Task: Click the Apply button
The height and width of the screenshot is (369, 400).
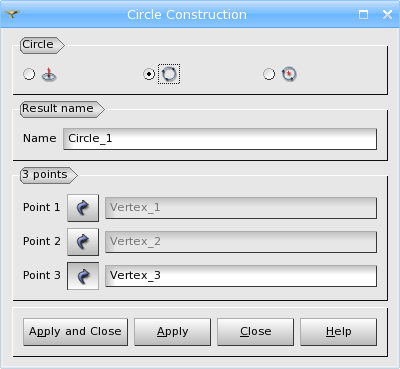Action: point(172,332)
